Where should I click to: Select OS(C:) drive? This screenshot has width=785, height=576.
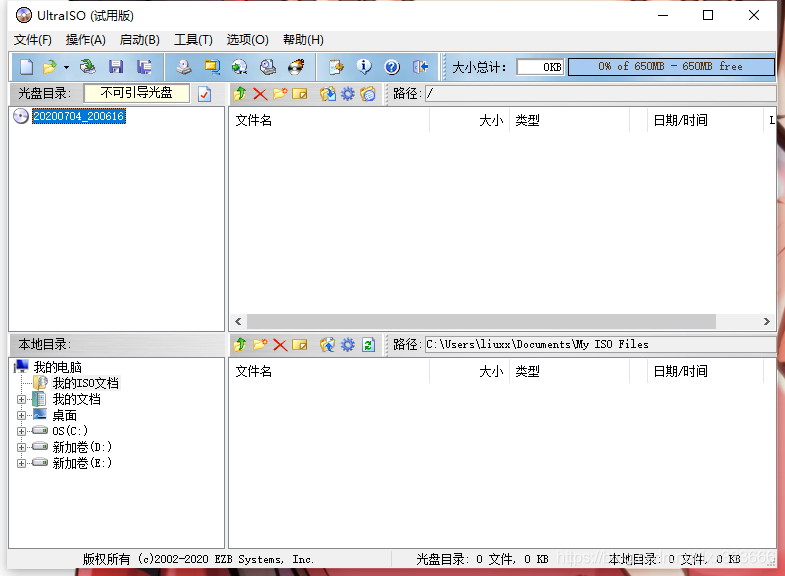click(70, 431)
